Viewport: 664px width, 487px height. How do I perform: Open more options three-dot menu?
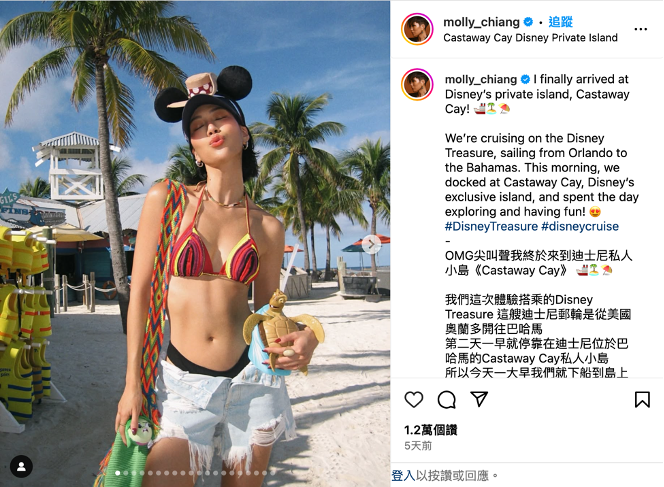[641, 29]
